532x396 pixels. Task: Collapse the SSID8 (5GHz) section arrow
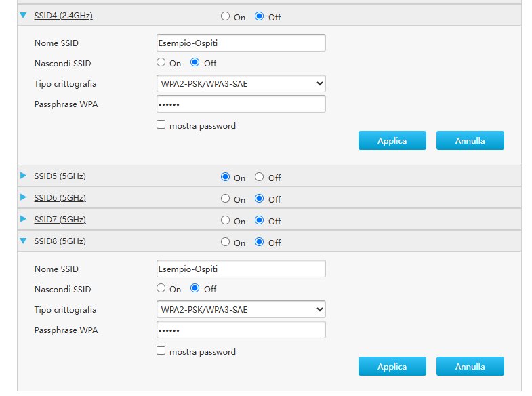[23, 241]
